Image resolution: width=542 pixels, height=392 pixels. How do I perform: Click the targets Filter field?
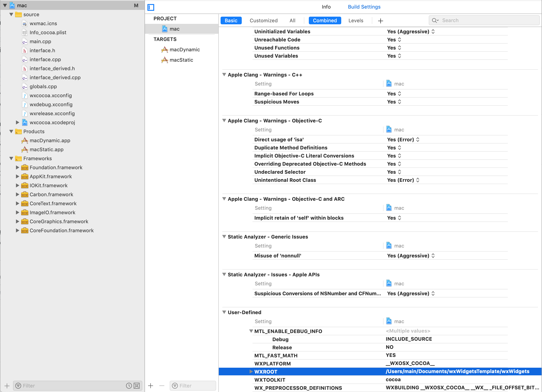(193, 385)
